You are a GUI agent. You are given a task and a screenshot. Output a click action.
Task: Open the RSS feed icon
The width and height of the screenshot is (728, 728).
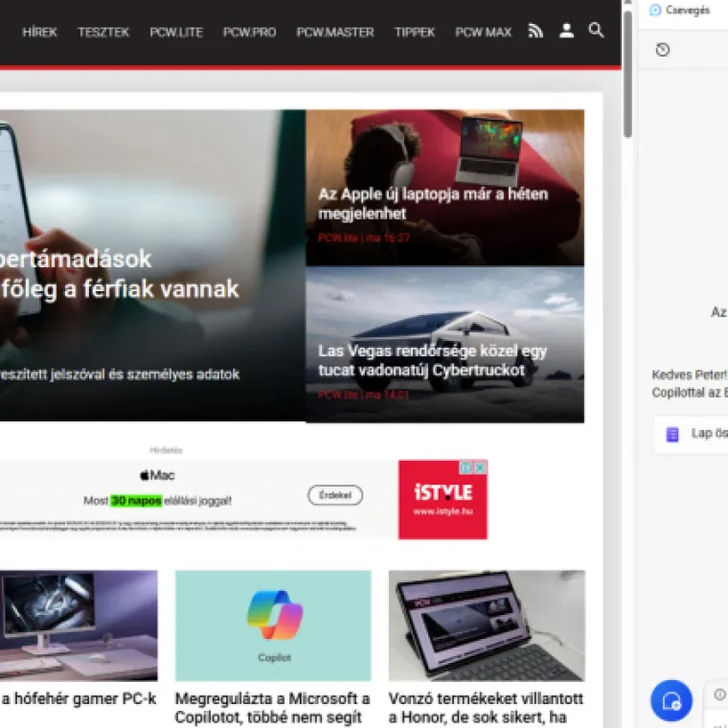coord(535,31)
